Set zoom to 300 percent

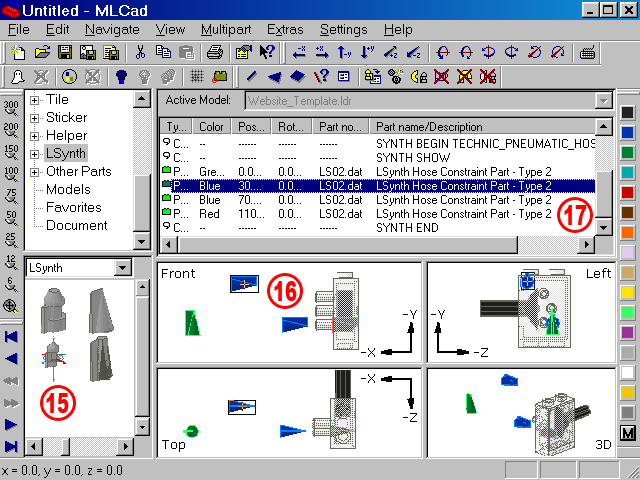click(x=11, y=109)
